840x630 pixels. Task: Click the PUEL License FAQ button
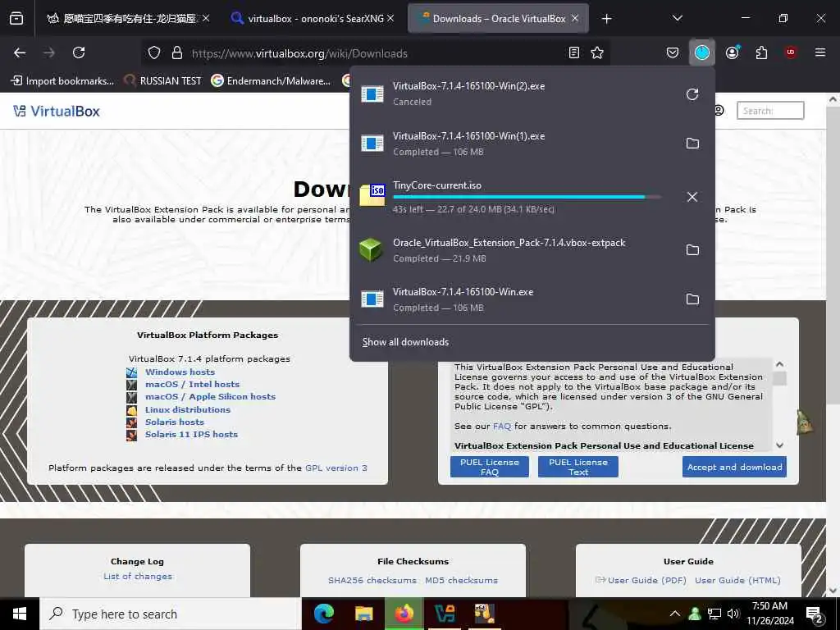tap(489, 467)
